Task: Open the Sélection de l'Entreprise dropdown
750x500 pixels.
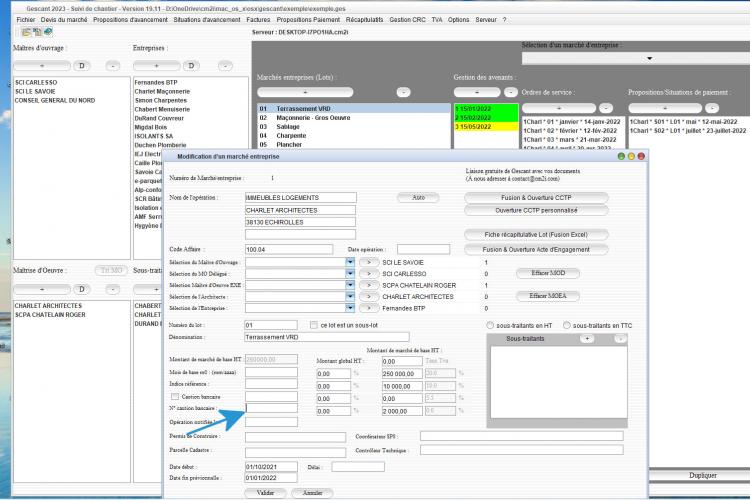Action: tap(350, 308)
